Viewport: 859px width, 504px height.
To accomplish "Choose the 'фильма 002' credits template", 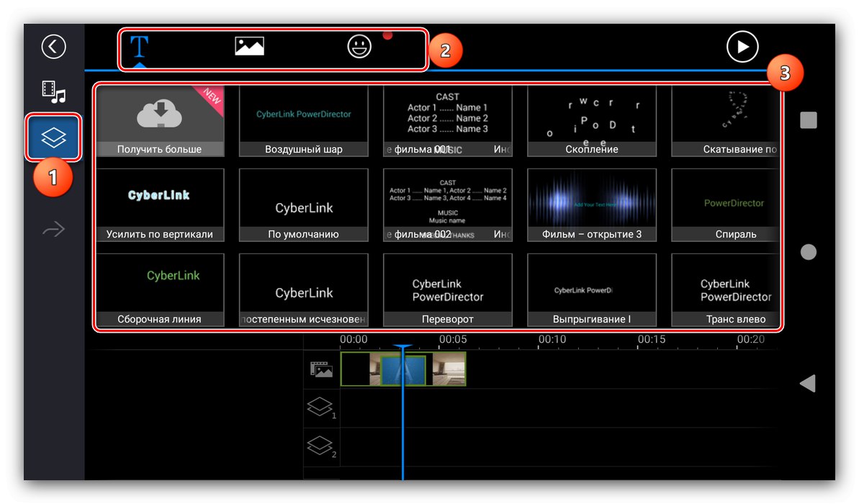I will pyautogui.click(x=448, y=205).
